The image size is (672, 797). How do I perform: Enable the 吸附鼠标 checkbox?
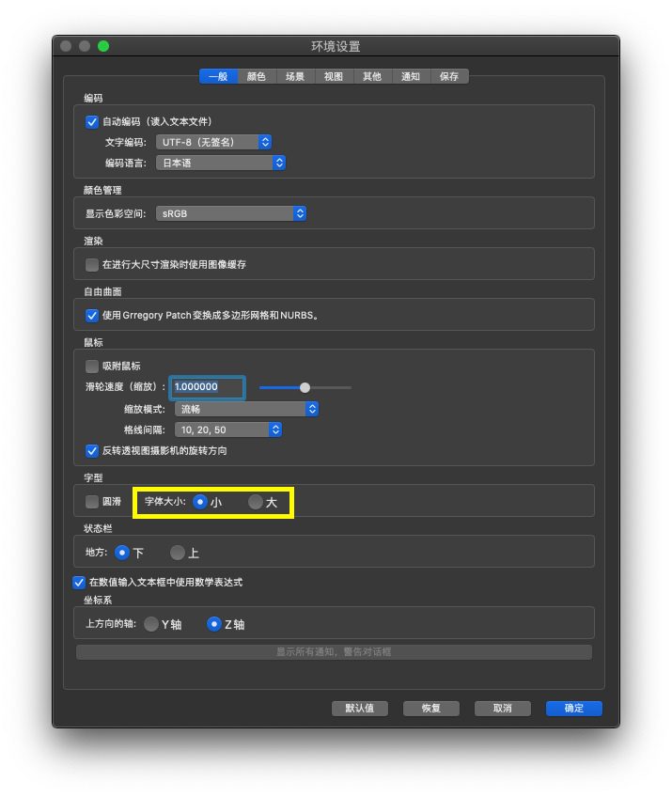point(92,367)
